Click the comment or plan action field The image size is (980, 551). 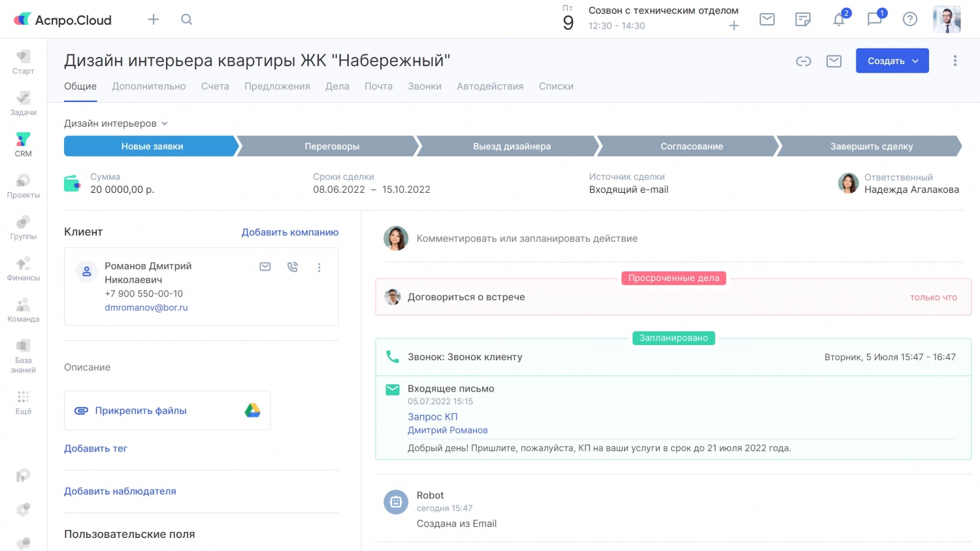[527, 239]
